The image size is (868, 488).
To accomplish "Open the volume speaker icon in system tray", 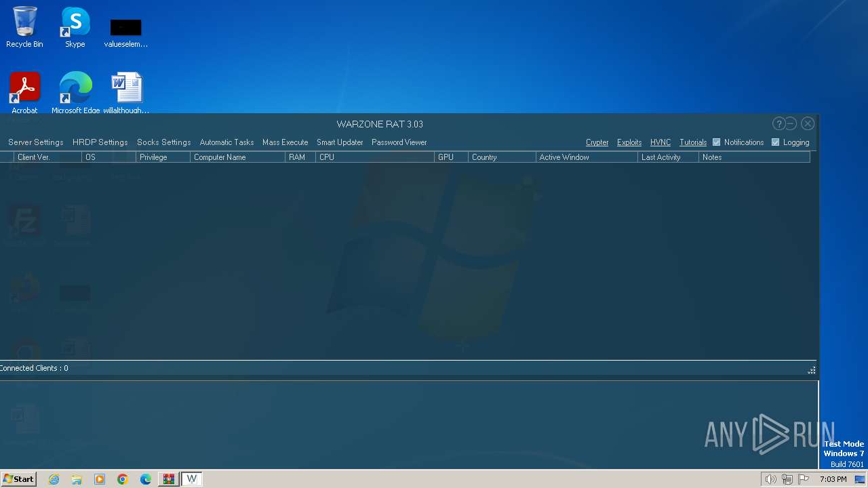I will tap(770, 479).
